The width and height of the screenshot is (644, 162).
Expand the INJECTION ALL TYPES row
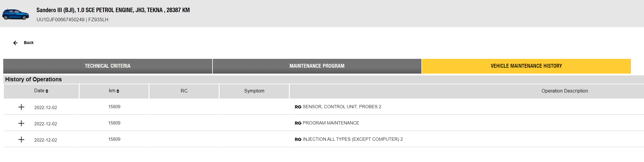coord(21,140)
